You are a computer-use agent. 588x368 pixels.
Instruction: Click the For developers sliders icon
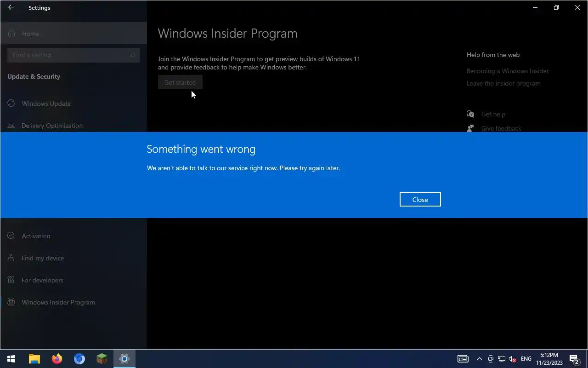(11, 280)
